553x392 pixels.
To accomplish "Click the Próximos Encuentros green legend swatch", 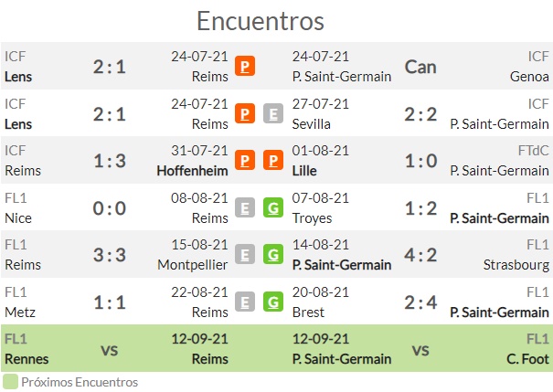I will [x=10, y=382].
